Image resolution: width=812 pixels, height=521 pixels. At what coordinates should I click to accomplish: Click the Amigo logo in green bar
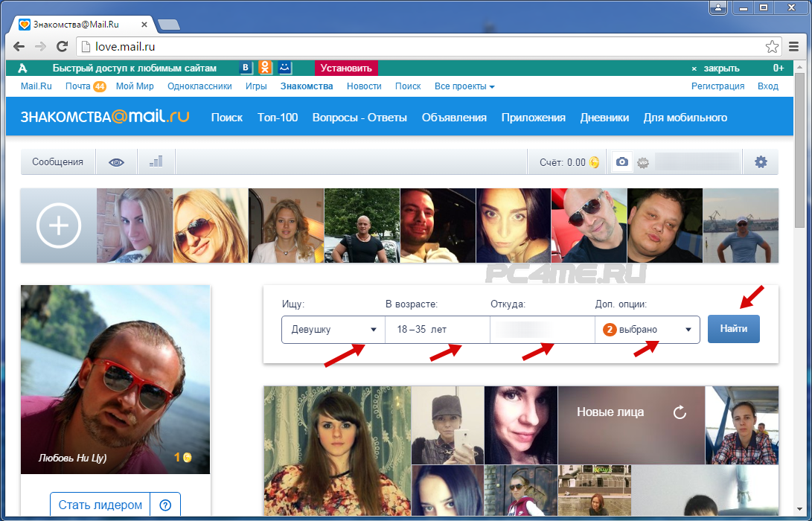pos(22,68)
